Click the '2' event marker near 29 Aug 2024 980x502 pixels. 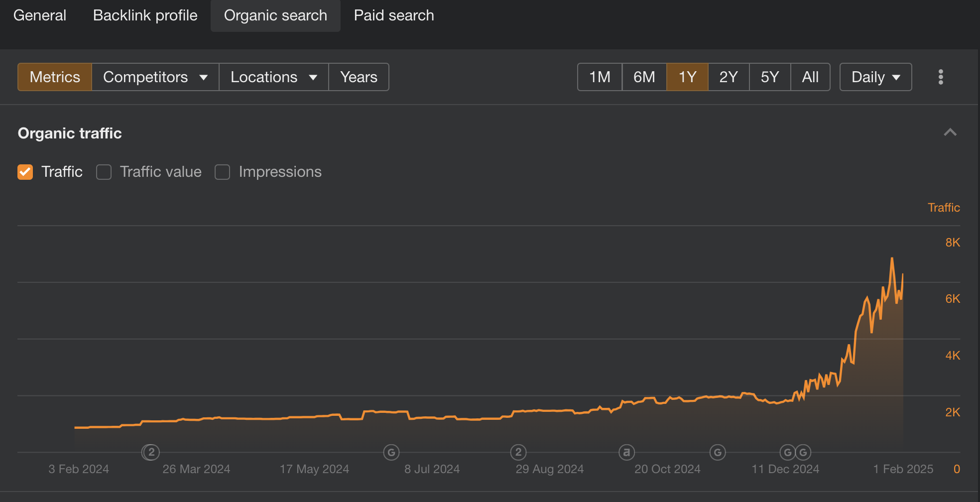[518, 452]
